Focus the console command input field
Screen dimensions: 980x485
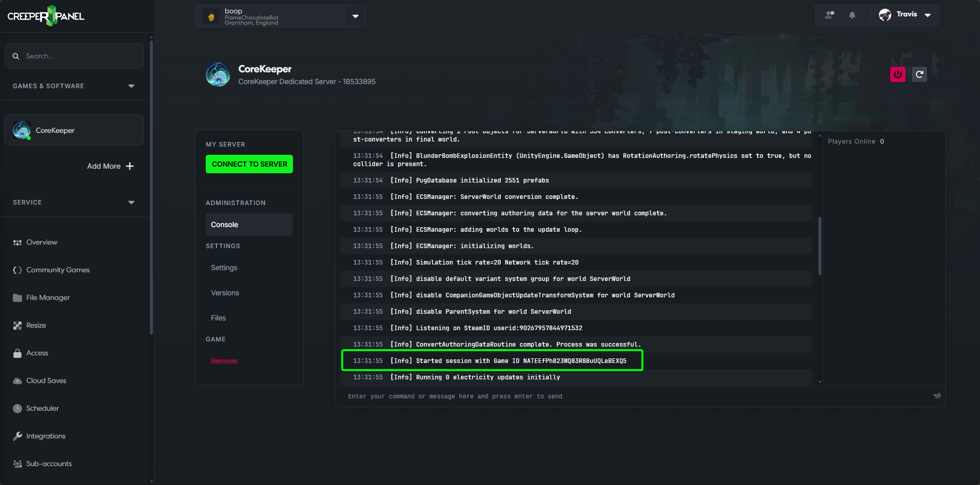pyautogui.click(x=636, y=396)
